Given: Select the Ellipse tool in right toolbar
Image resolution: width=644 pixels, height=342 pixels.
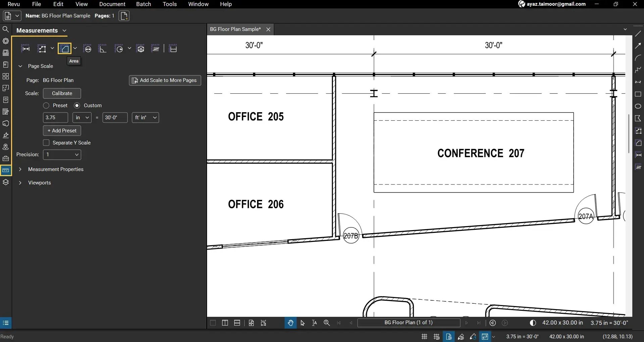Looking at the screenshot, I should 638,106.
